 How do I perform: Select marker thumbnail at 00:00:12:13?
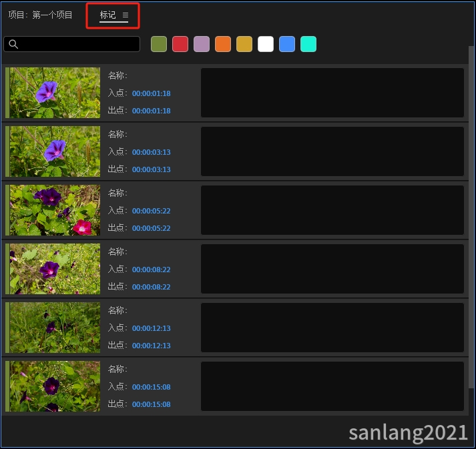tap(55, 328)
